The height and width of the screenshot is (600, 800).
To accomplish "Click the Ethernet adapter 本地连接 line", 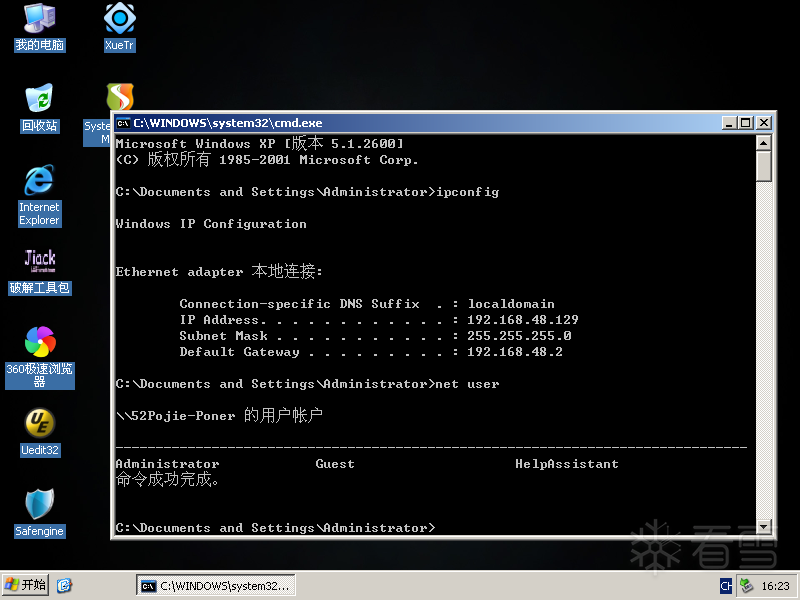I will pos(219,271).
